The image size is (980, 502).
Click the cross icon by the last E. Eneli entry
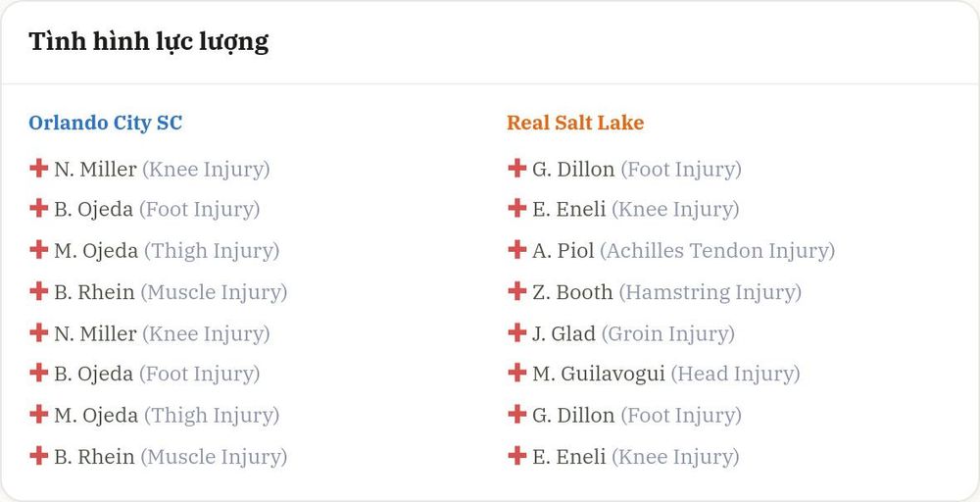coord(516,456)
